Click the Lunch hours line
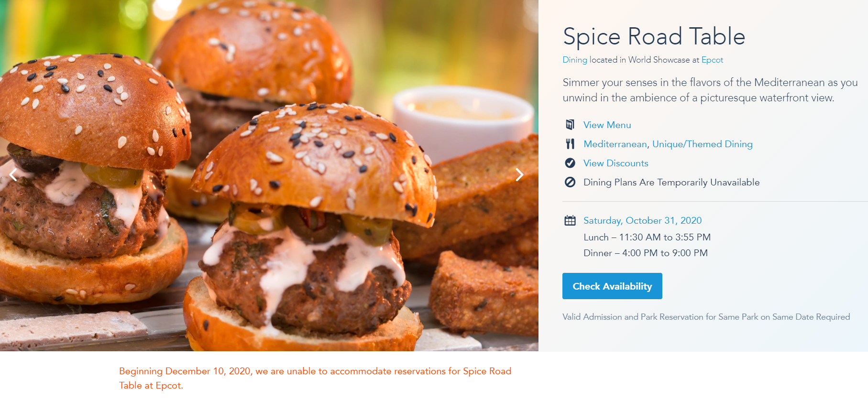Image resolution: width=868 pixels, height=400 pixels. pyautogui.click(x=647, y=237)
